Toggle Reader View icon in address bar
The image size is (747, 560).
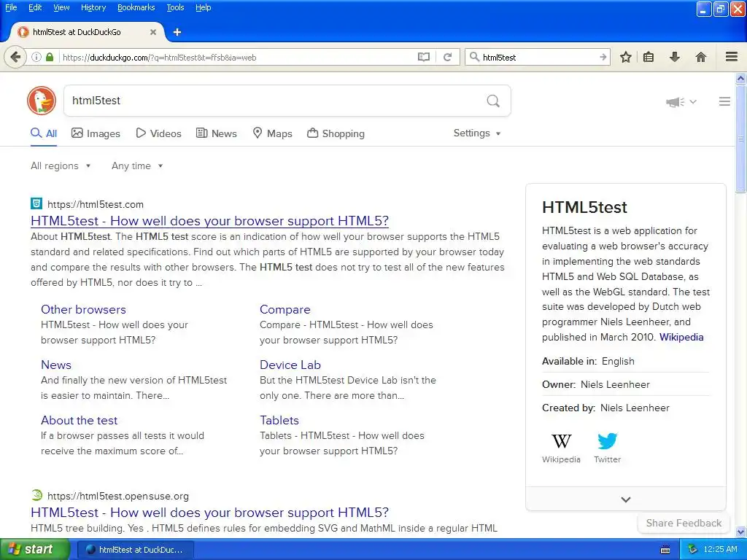pos(424,57)
